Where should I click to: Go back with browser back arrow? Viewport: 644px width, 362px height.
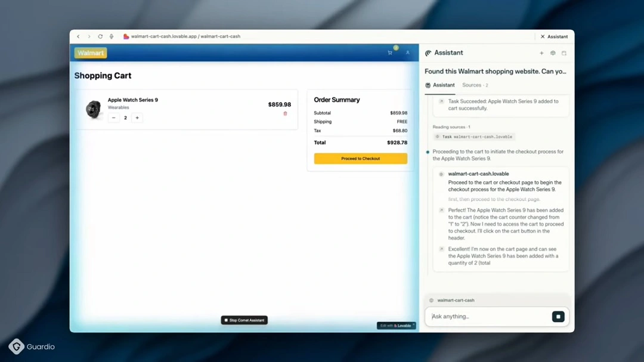click(x=78, y=36)
